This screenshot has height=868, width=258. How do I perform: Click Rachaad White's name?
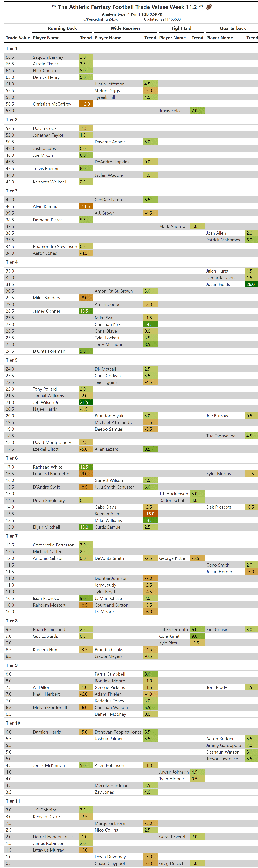point(48,467)
